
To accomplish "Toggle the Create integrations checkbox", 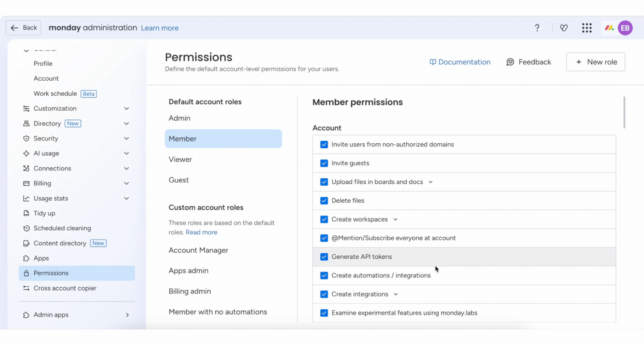I will (x=324, y=294).
